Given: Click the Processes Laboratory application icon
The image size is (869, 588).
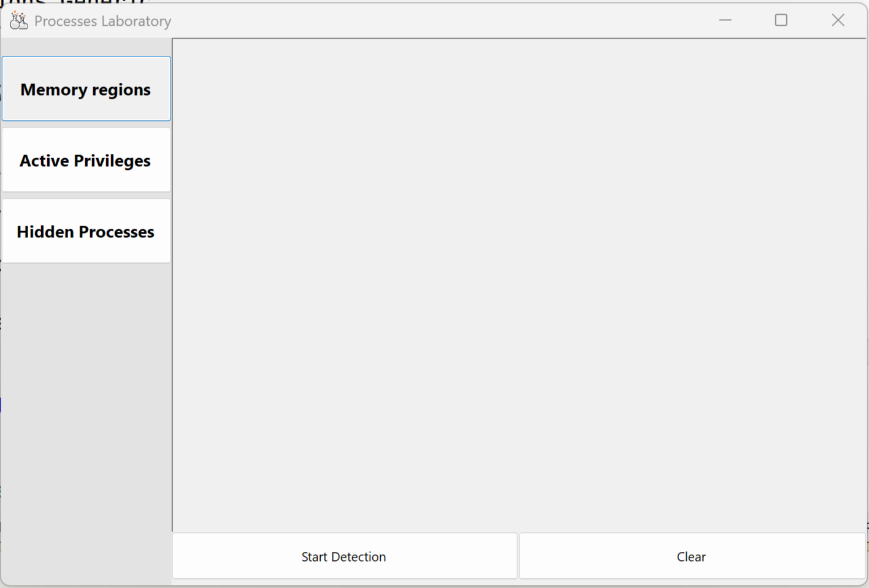Looking at the screenshot, I should coord(18,20).
